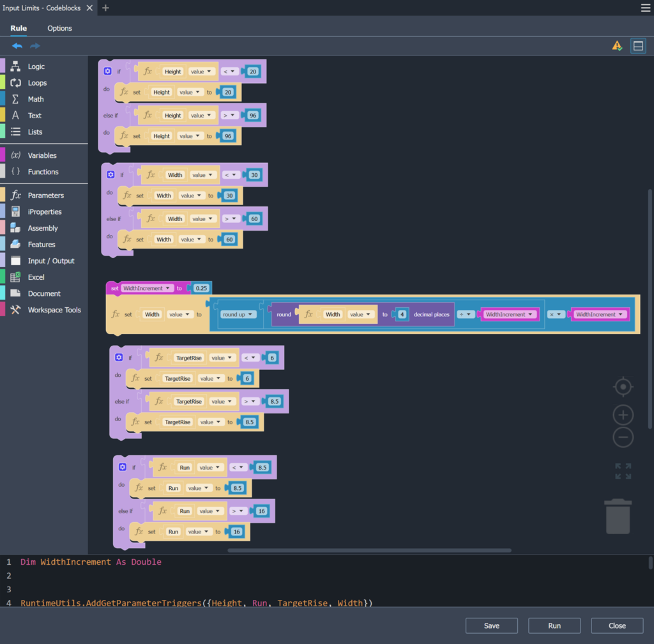Click the vertical workspace scrollbar

tap(650, 309)
